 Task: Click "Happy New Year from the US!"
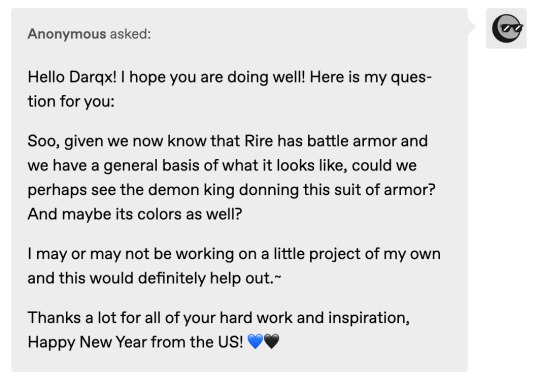(x=135, y=342)
